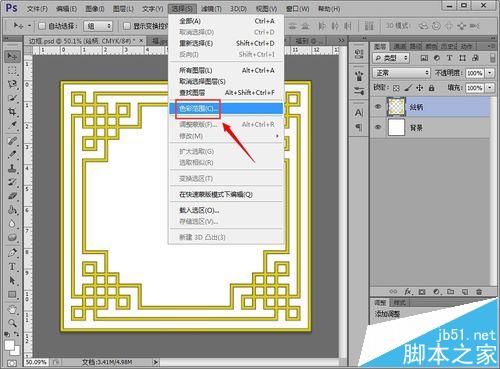Toggle lock transparent pixels
The width and height of the screenshot is (500, 369).
[396, 88]
